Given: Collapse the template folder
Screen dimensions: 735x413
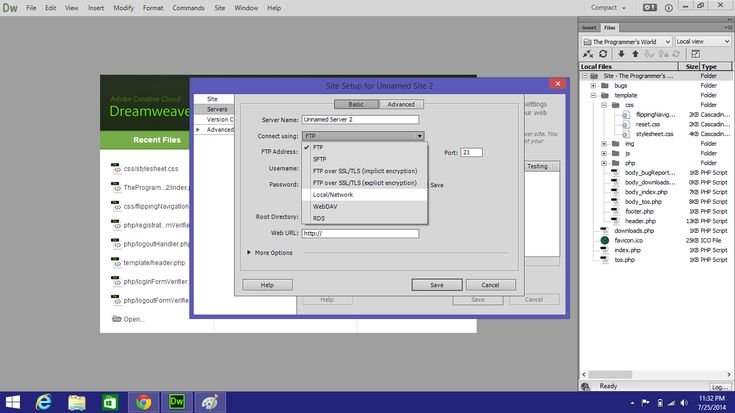Looking at the screenshot, I should tap(593, 95).
